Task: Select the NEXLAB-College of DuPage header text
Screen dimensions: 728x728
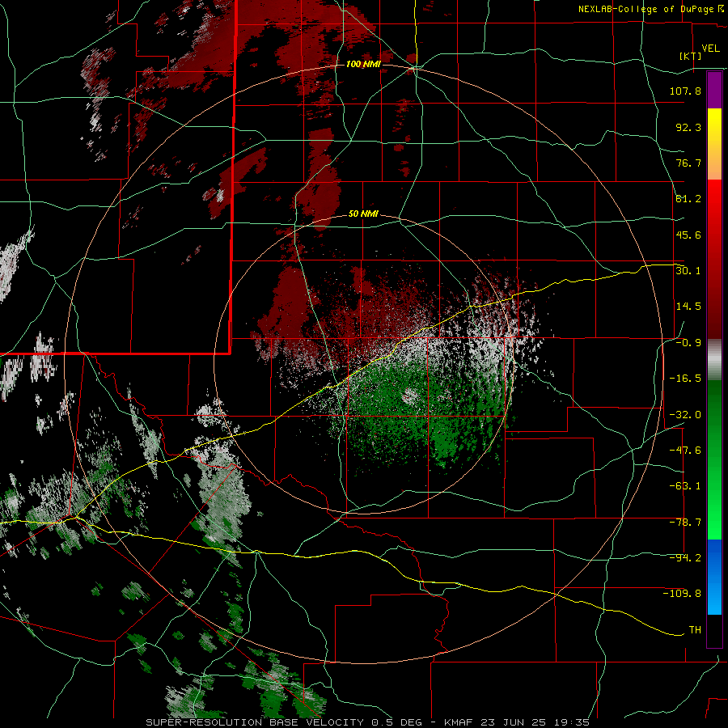Action: coord(650,9)
